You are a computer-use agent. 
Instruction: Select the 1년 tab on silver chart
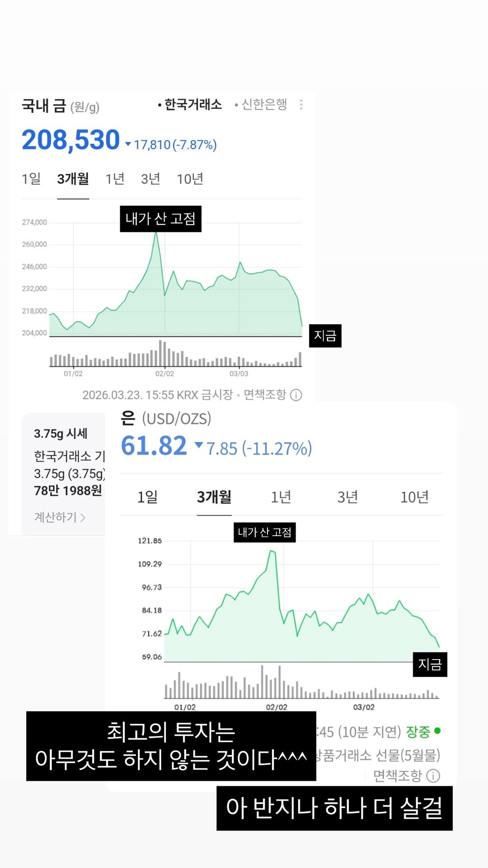pyautogui.click(x=281, y=497)
